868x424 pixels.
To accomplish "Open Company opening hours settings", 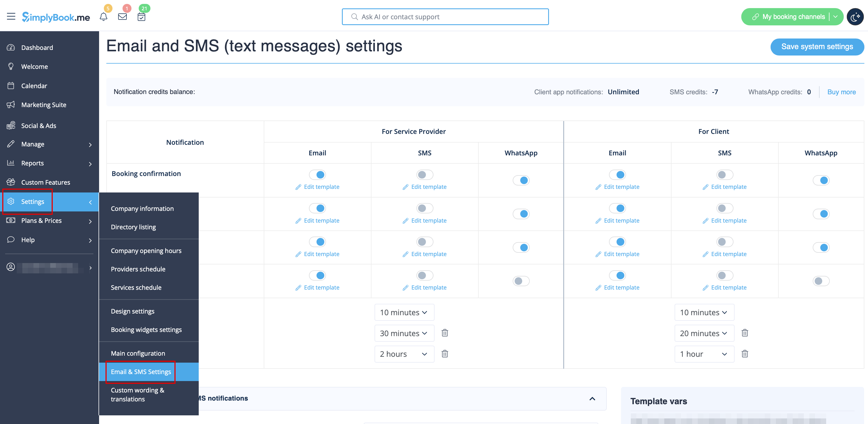I will (146, 250).
